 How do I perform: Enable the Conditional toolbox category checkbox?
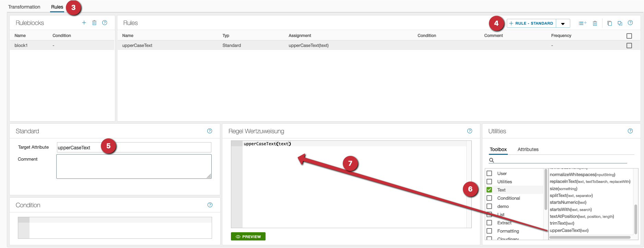[x=489, y=198]
